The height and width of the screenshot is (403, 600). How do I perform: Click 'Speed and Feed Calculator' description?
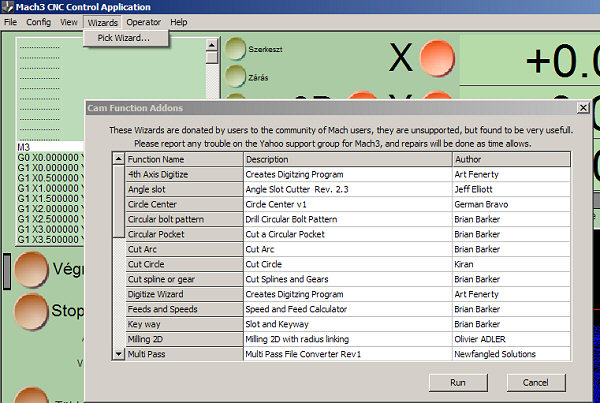pyautogui.click(x=347, y=309)
